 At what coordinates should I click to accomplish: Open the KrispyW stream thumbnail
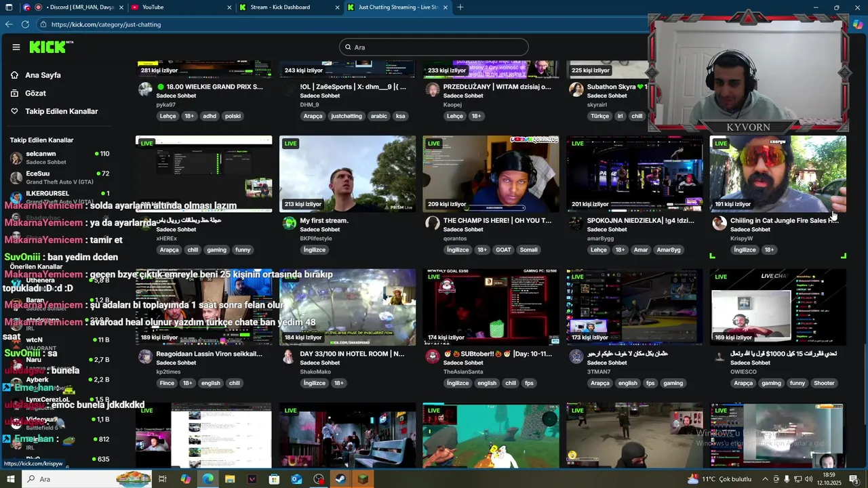778,174
